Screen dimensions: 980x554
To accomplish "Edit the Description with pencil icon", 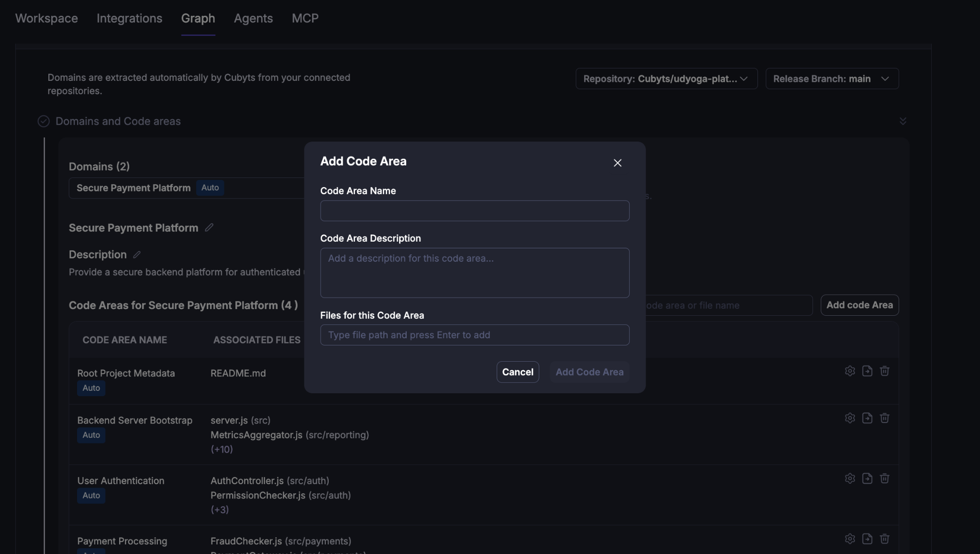I will tap(137, 255).
